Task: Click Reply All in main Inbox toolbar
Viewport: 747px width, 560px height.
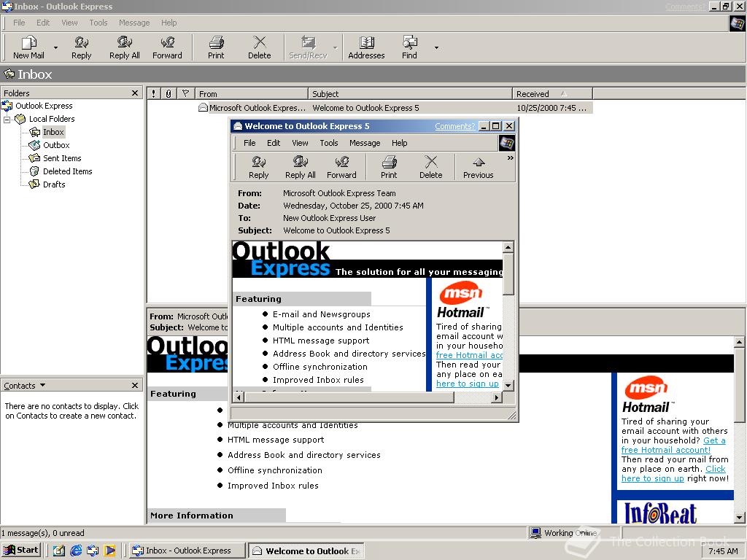Action: (124, 47)
